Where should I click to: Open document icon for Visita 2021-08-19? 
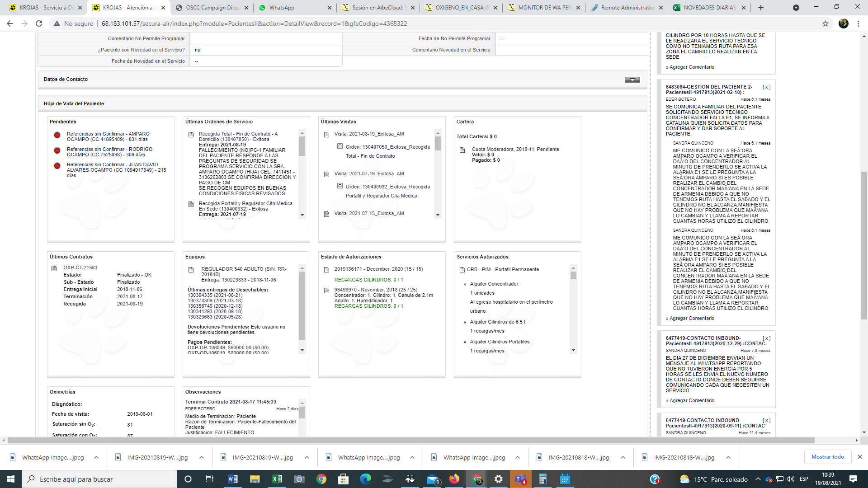(x=326, y=135)
